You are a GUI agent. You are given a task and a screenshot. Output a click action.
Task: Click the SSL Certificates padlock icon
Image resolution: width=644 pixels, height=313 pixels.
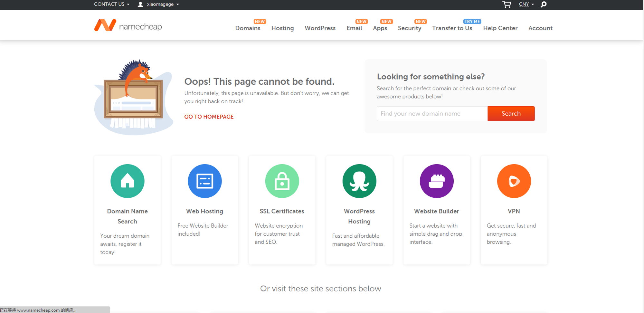[282, 181]
